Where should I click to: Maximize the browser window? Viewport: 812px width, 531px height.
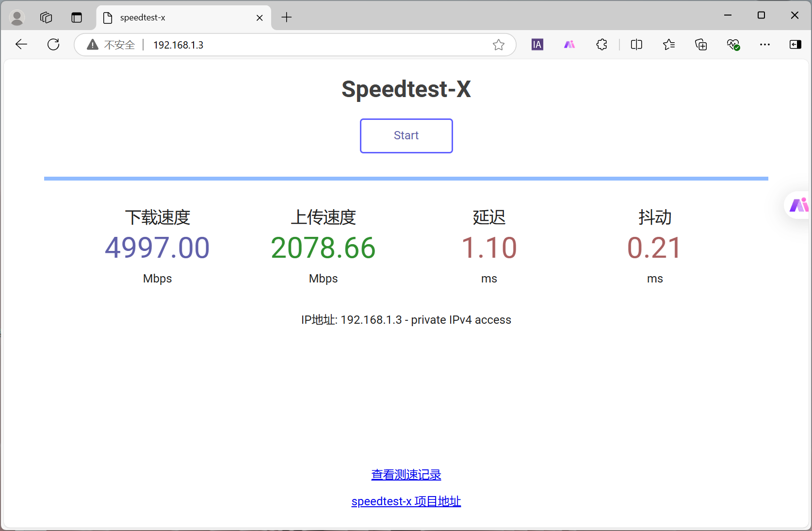[761, 15]
